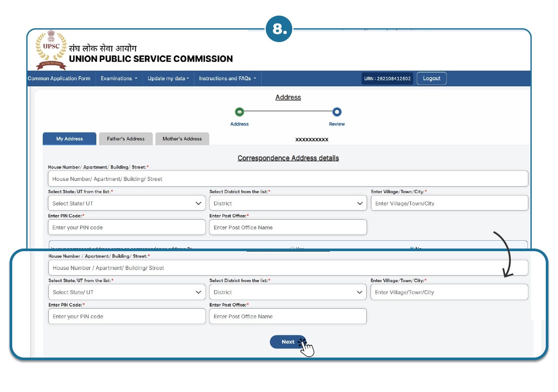Switch to the Father's Address tab
This screenshot has height=392, width=558.
tap(126, 139)
